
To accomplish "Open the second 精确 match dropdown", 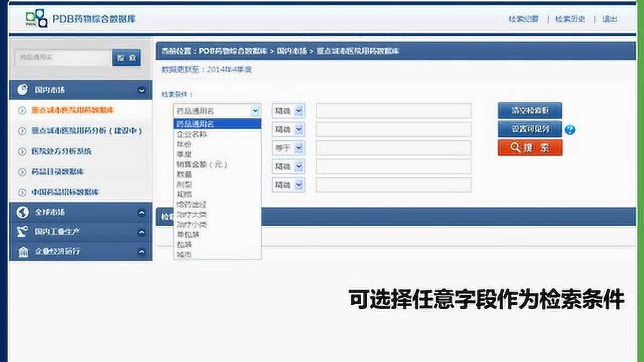I will pyautogui.click(x=288, y=129).
